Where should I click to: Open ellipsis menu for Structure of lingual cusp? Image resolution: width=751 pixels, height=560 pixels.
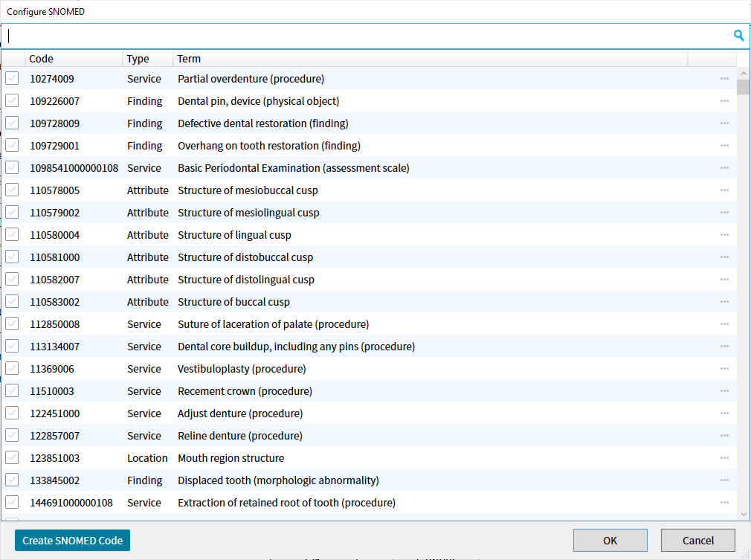point(724,235)
